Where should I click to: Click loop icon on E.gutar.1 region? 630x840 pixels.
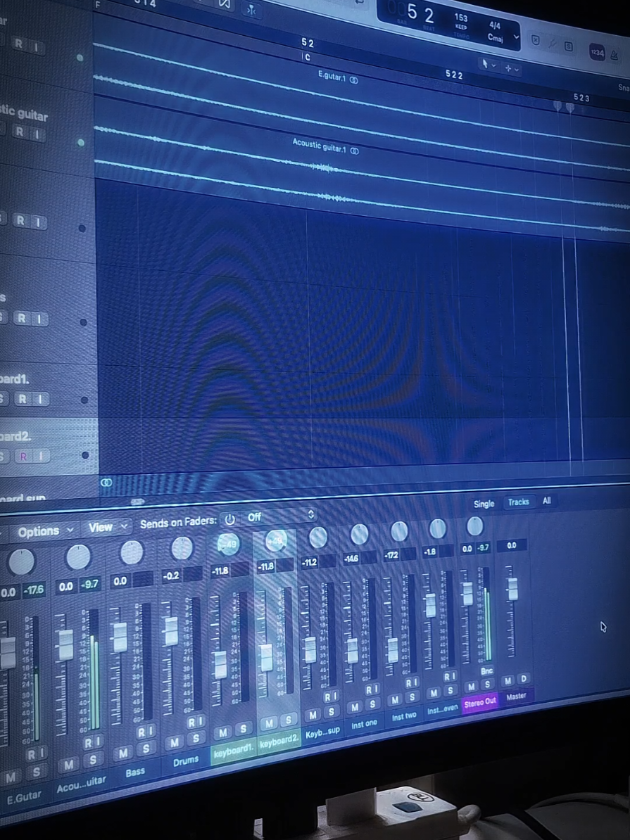(x=354, y=79)
